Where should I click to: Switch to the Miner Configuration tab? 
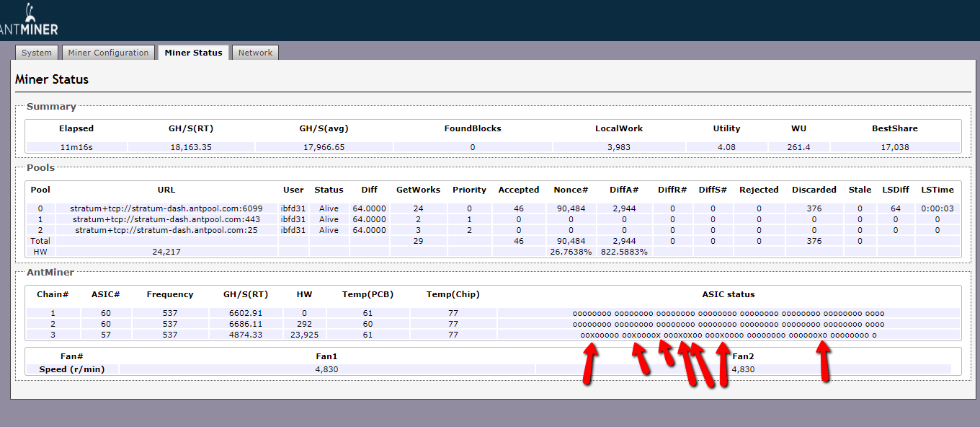pyautogui.click(x=108, y=53)
